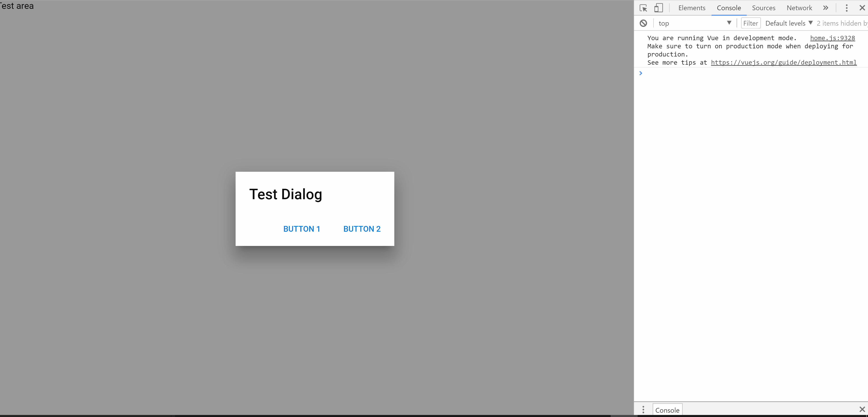
Task: Switch to the Elements tab
Action: pos(691,7)
